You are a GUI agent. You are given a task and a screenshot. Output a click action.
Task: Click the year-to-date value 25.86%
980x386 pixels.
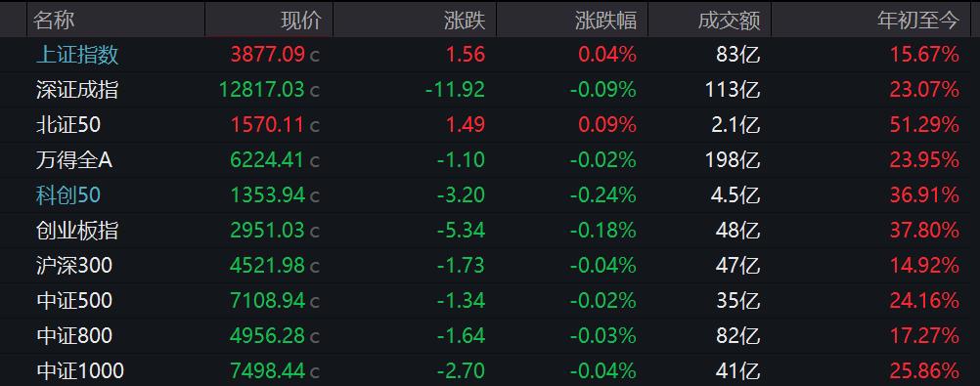(925, 371)
